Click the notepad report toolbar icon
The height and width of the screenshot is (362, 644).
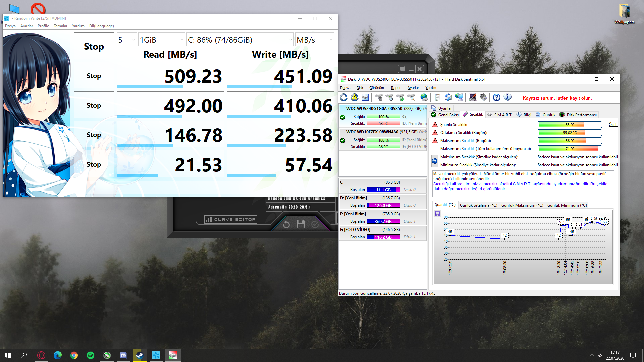click(437, 97)
